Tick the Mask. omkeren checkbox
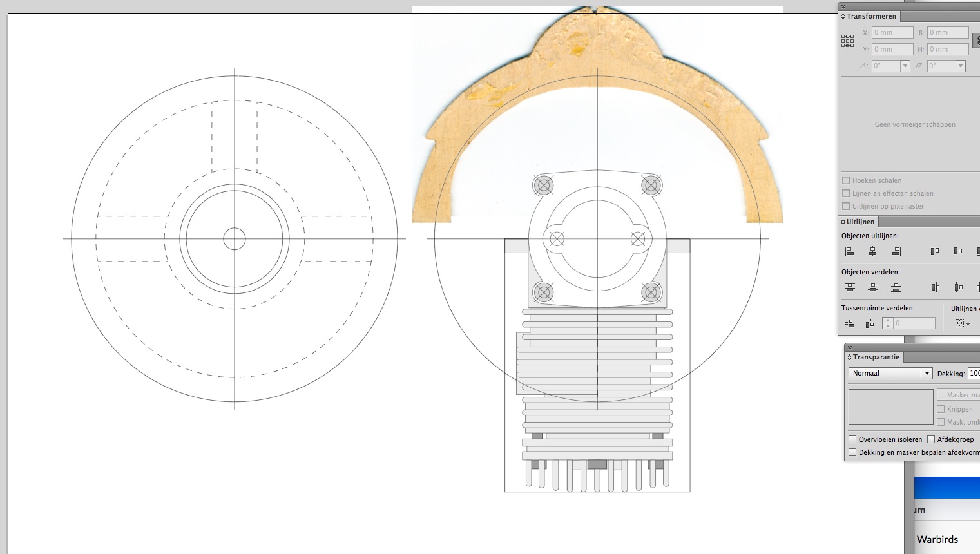Image resolution: width=980 pixels, height=554 pixels. point(941,422)
